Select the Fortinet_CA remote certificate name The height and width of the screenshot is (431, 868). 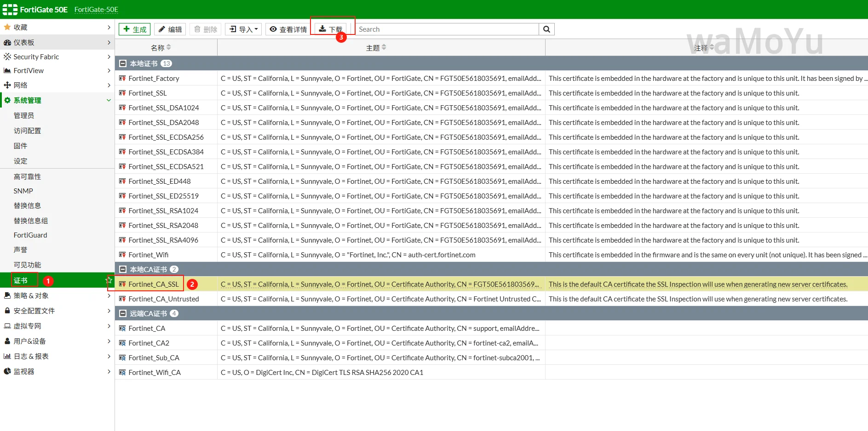(x=147, y=328)
